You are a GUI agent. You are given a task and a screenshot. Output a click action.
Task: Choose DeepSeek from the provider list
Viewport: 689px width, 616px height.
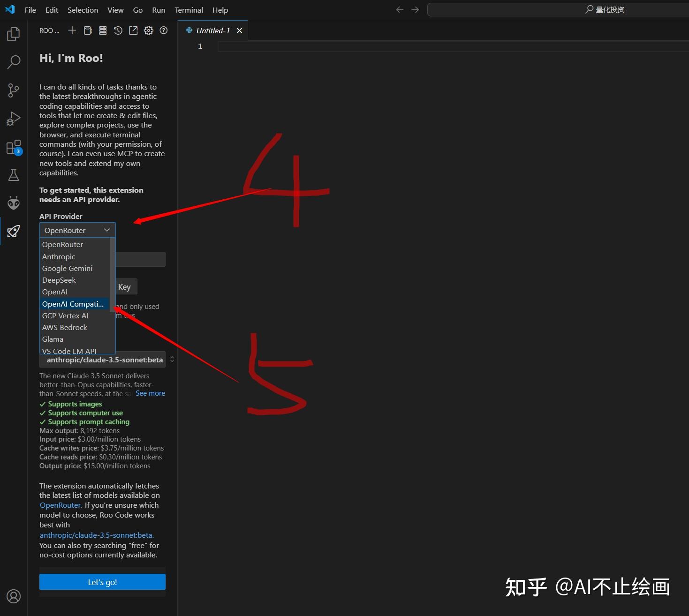75,280
